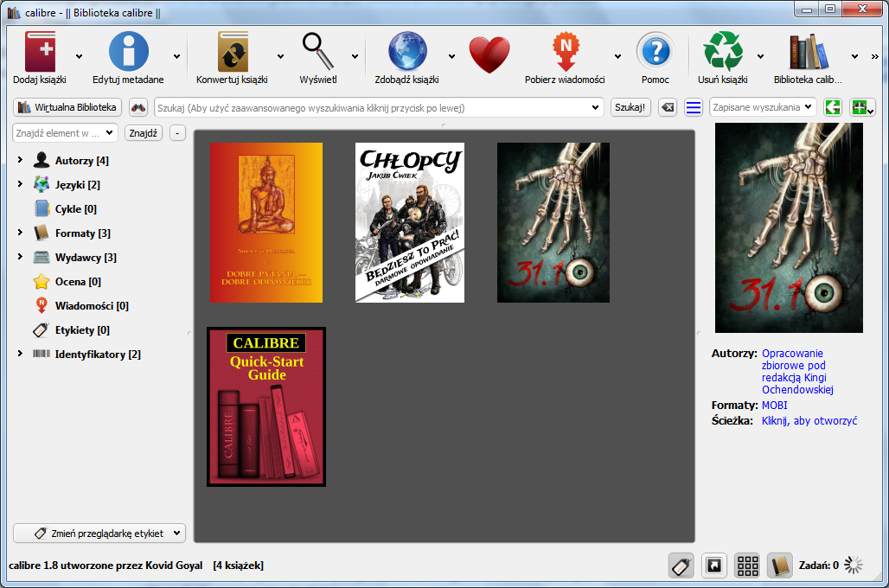The image size is (889, 588).
Task: Open the Pomoc help icon
Action: tap(656, 52)
